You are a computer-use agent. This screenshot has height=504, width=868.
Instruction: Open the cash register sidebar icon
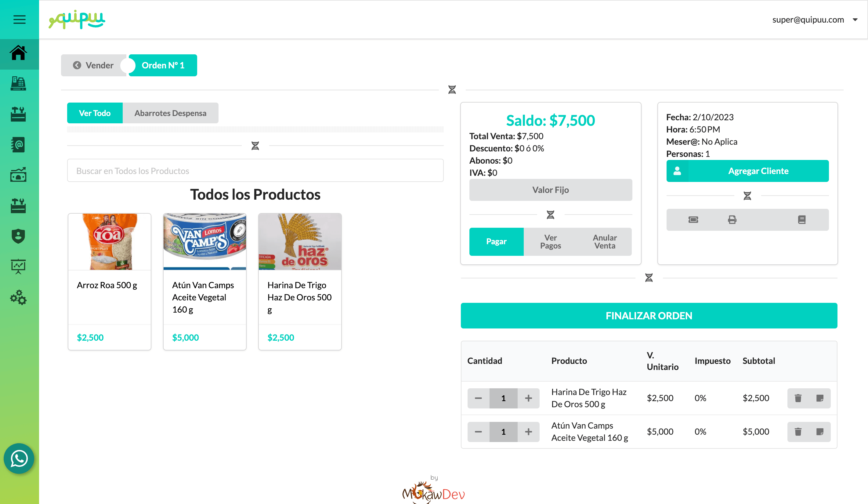pos(18,84)
